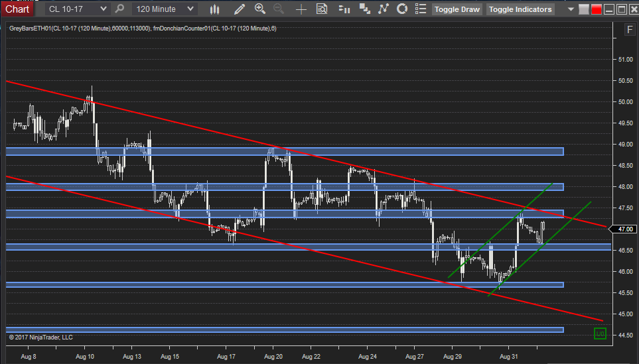The width and height of the screenshot is (639, 364).
Task: Click the 48.00 price axis label
Action: (625, 187)
